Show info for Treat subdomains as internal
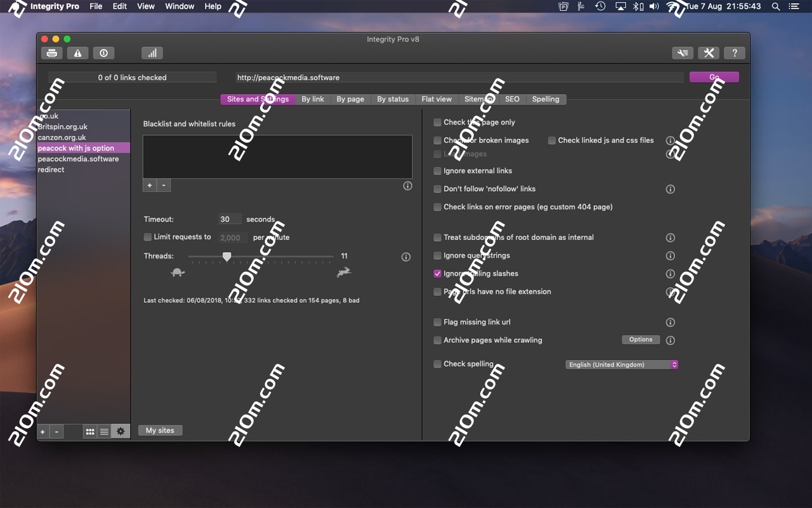Image resolution: width=812 pixels, height=508 pixels. pos(670,237)
